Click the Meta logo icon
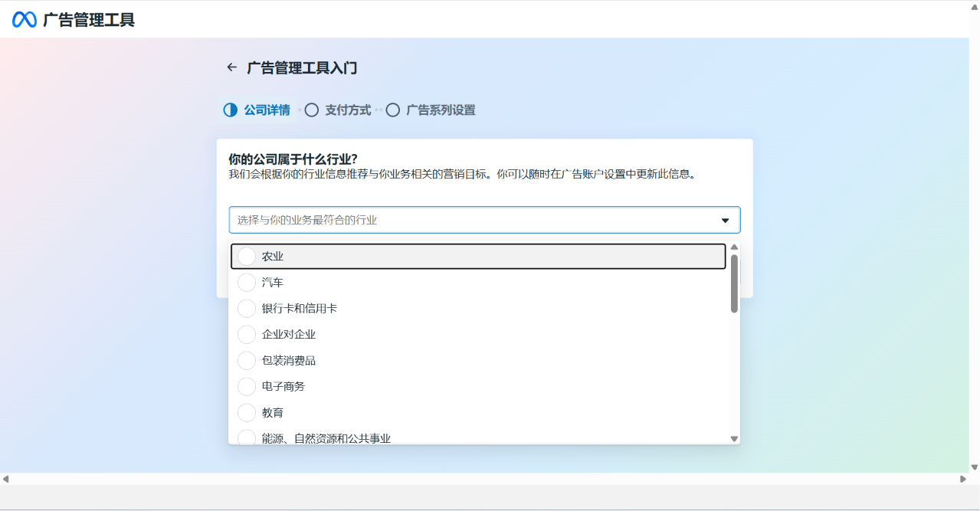The width and height of the screenshot is (980, 511). (x=25, y=20)
